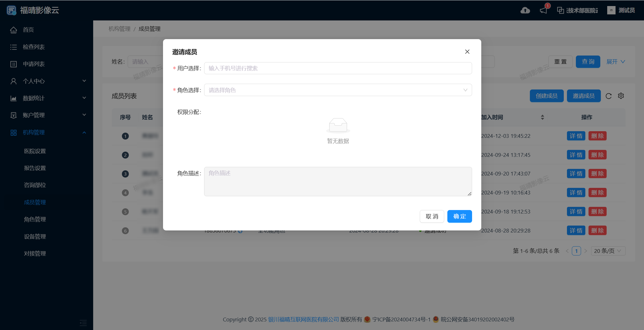Viewport: 644px width, 330px height.
Task: Click the refresh icon beside 邀请成员
Action: click(x=608, y=96)
